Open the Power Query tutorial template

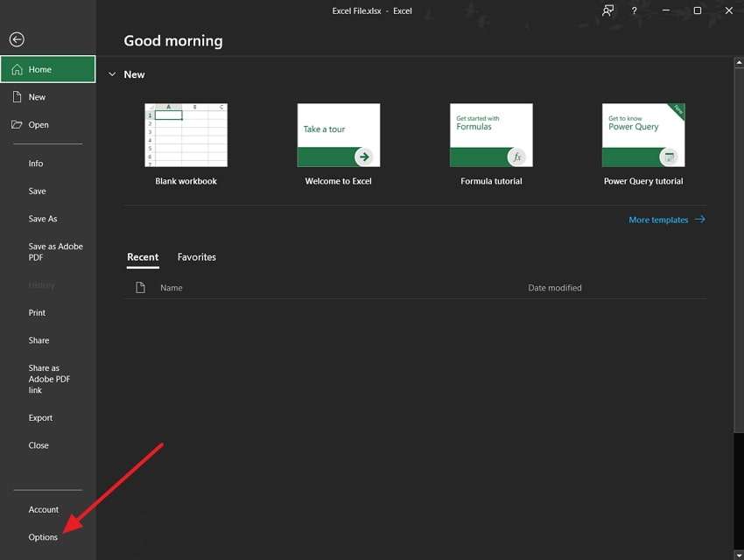pos(643,135)
